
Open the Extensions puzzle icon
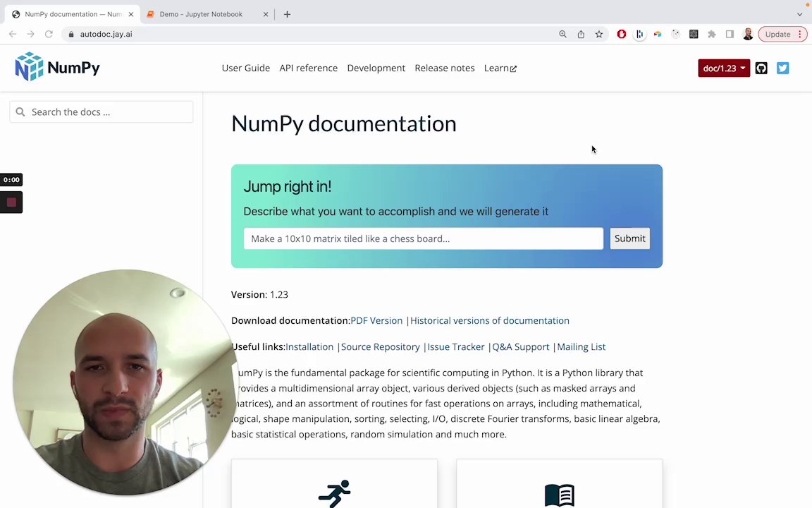point(712,34)
